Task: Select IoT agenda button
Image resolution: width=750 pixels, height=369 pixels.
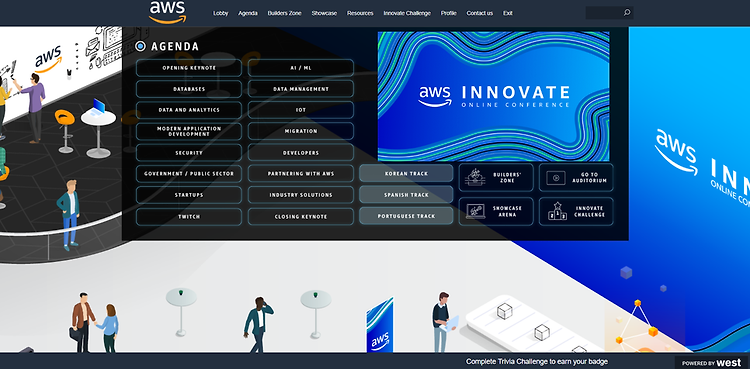Action: pos(301,110)
